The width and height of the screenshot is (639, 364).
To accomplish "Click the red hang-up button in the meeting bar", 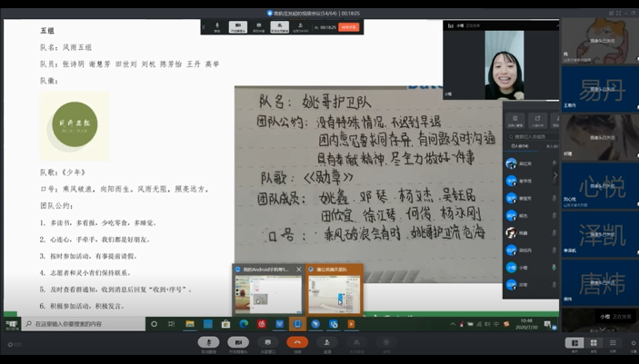I will (x=296, y=343).
